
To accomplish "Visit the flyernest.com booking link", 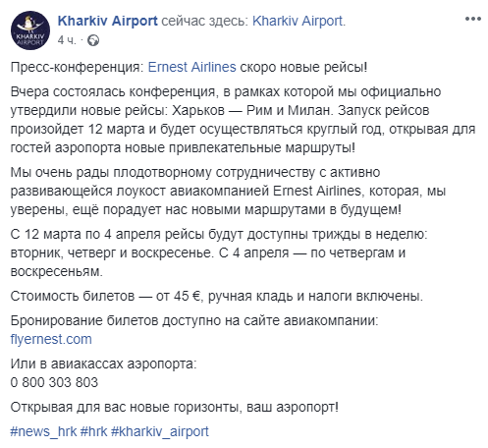I will (x=51, y=339).
